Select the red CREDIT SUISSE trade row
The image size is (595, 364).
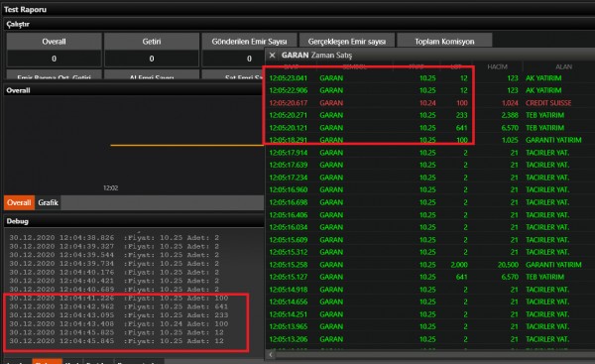pos(430,103)
